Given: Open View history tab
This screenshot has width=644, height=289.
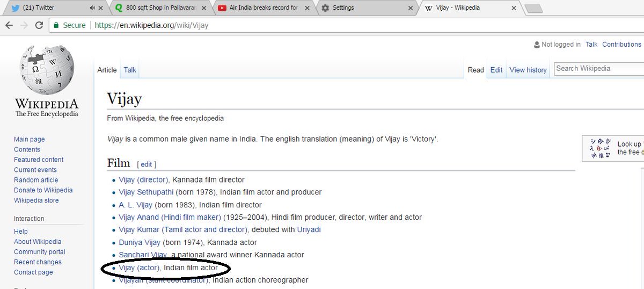Looking at the screenshot, I should pos(528,70).
